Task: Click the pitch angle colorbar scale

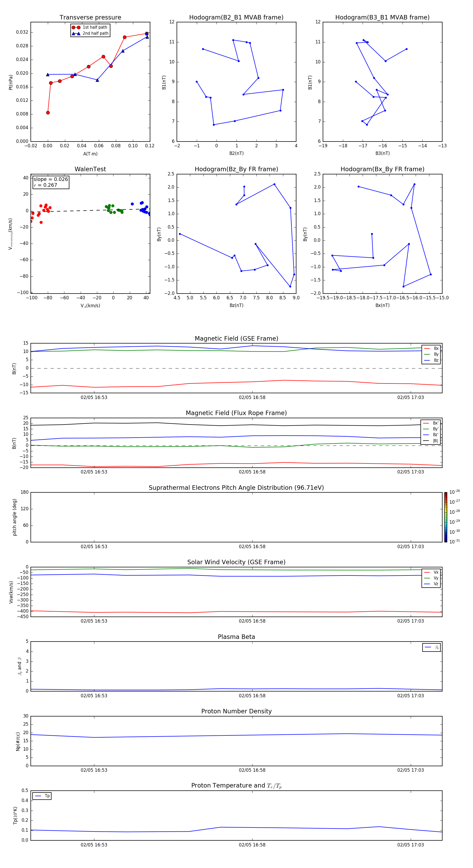Action: (446, 517)
